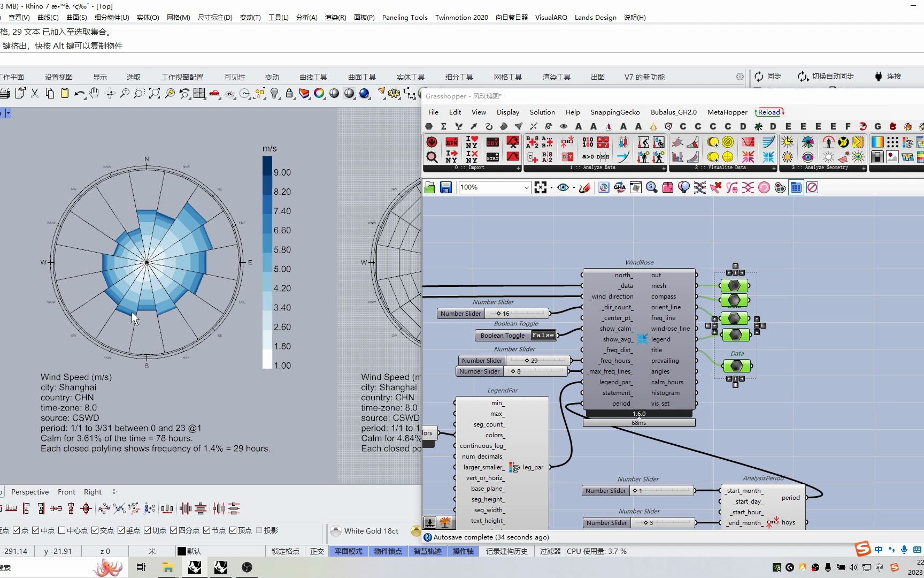Click the blue table grid icon in canvas toolbar
924x578 pixels.
point(796,187)
